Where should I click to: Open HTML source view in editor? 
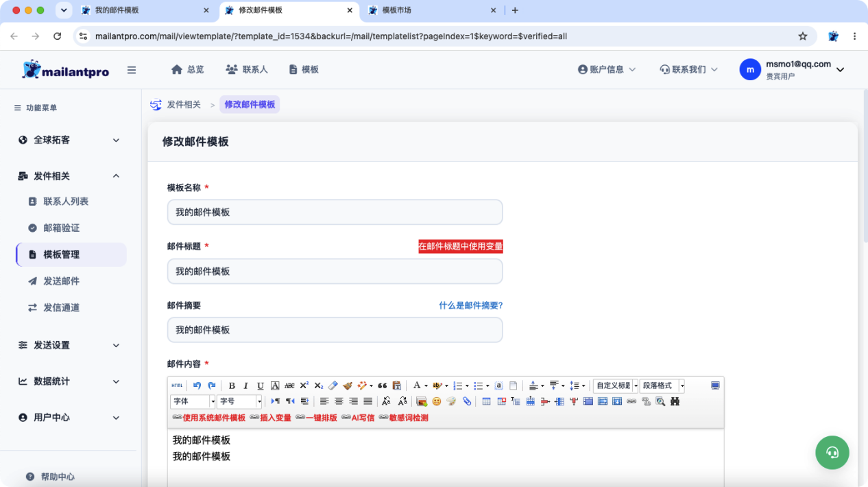[x=177, y=385]
